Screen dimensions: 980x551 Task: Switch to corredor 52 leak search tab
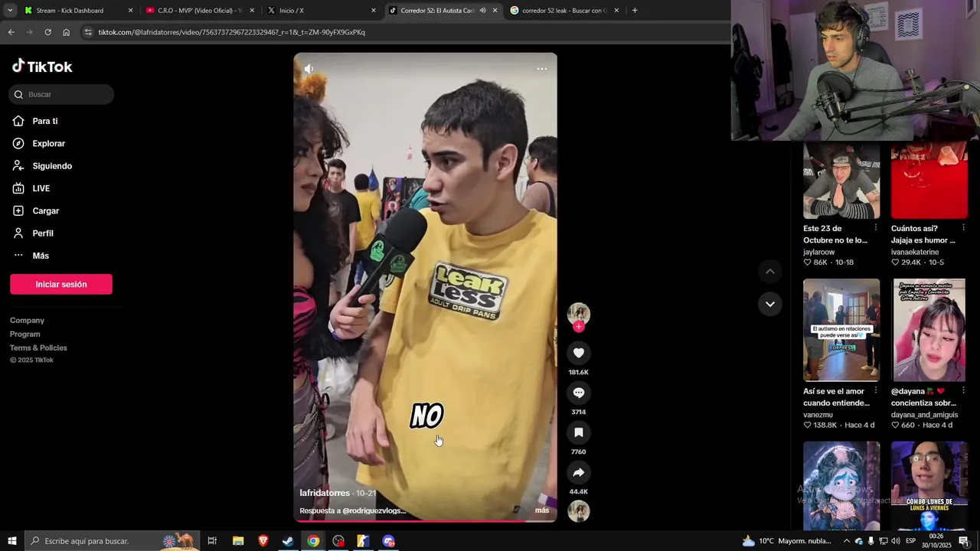pos(565,11)
